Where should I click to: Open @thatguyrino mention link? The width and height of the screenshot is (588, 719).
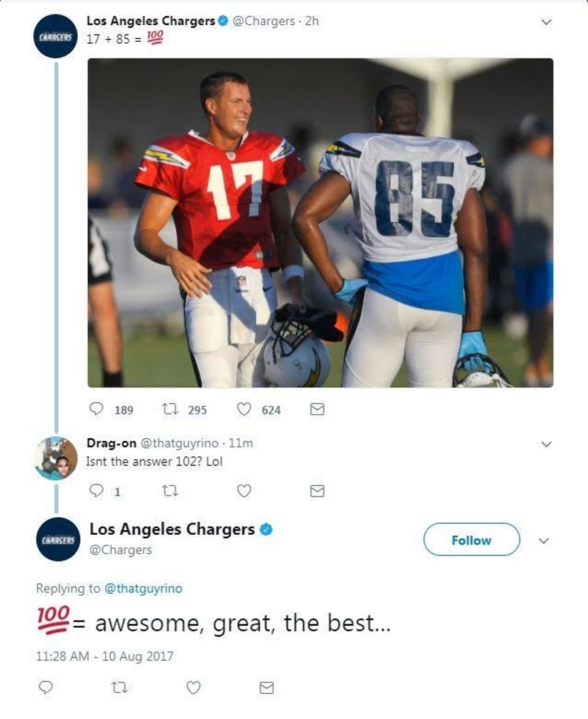coord(143,588)
